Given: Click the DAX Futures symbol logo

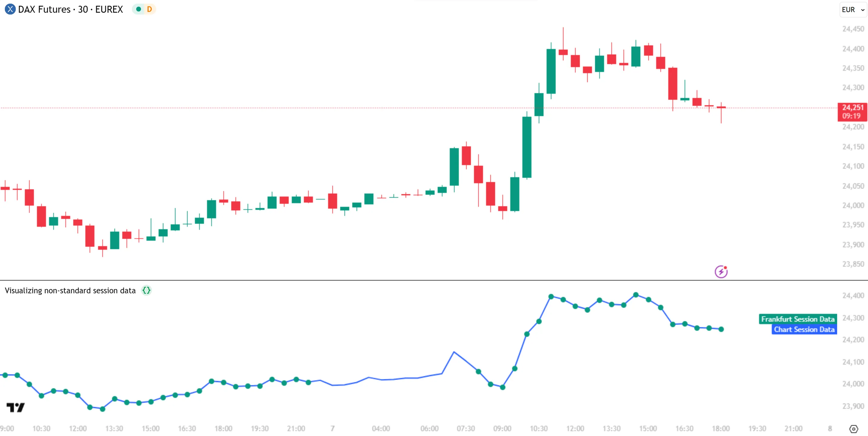Looking at the screenshot, I should 10,9.
